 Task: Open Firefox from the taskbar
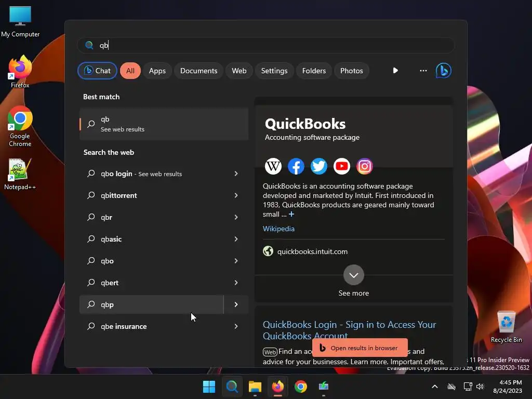click(x=278, y=387)
